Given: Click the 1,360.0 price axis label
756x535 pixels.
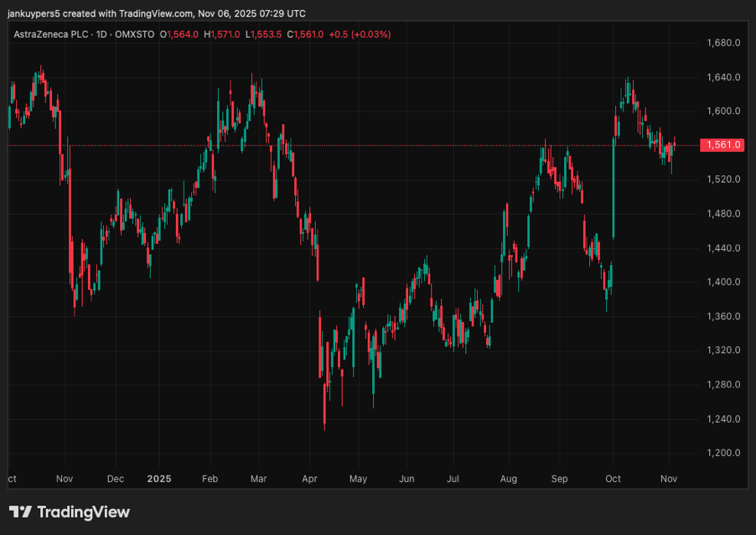Looking at the screenshot, I should (x=723, y=316).
